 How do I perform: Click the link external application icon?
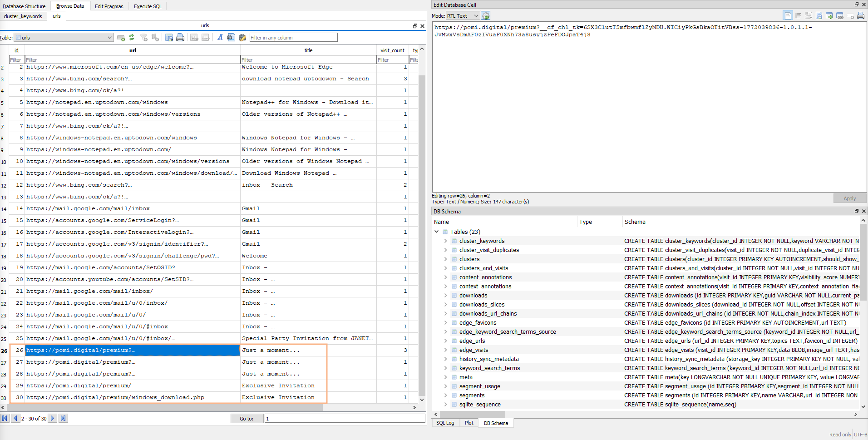tap(840, 16)
